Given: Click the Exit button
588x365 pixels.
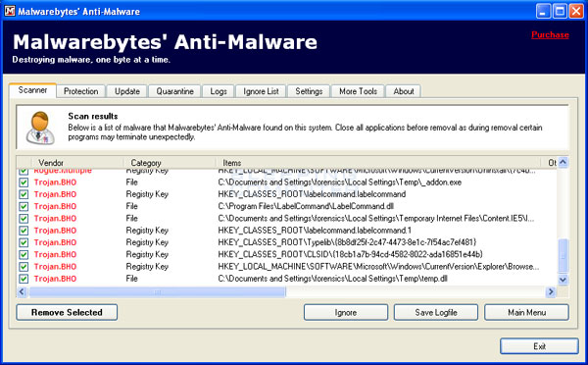Looking at the screenshot, I should click(x=539, y=346).
